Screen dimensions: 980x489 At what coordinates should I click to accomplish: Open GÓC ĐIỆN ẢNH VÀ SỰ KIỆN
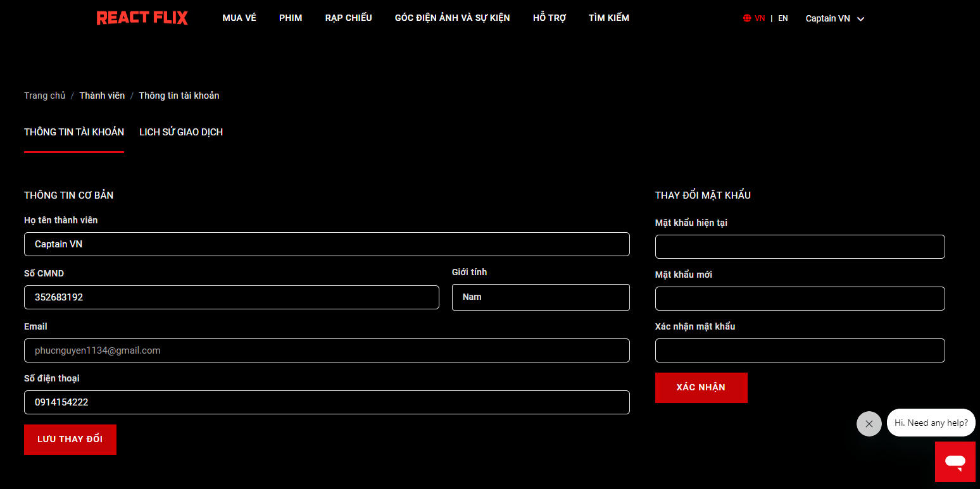[x=451, y=18]
